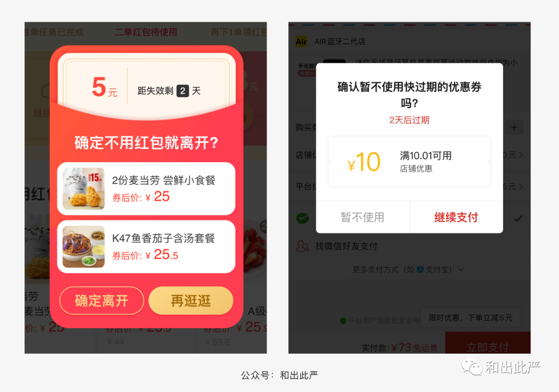Choose 继续支付 in coupon dialog

tap(457, 217)
